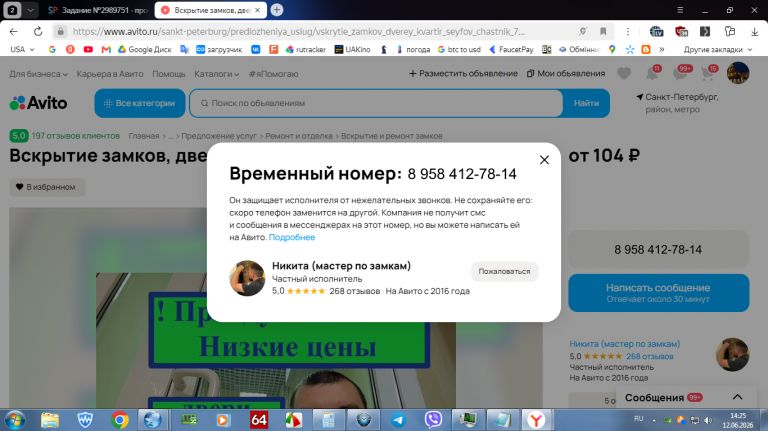Open the downloads arrow icon
Viewport: 768px width, 431px height.
[x=754, y=31]
